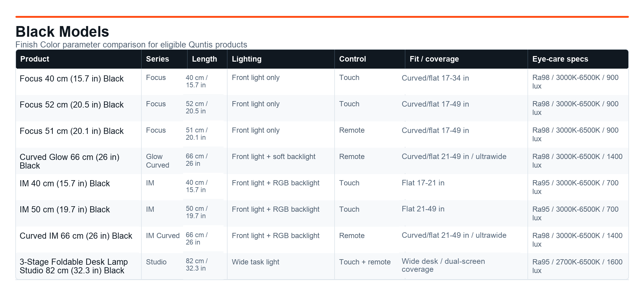Select IM 50 cm (19.7 in) Black product
The height and width of the screenshot is (296, 644).
pos(65,210)
